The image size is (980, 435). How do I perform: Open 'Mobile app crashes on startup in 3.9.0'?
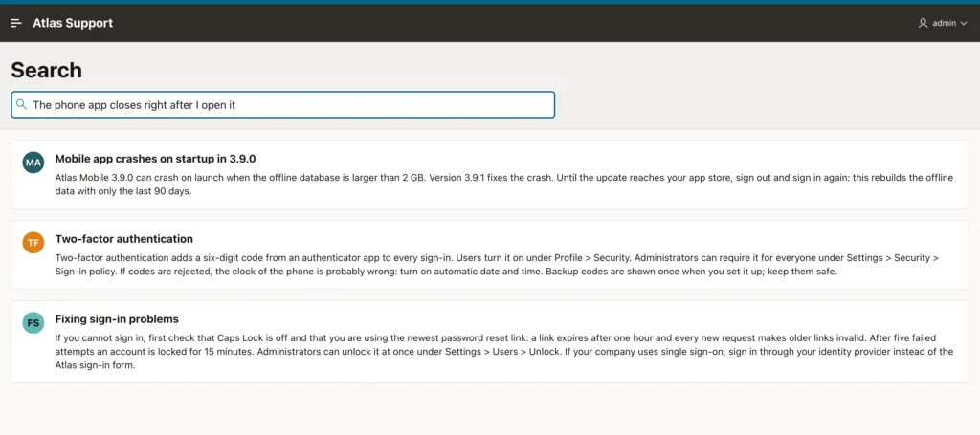(x=156, y=159)
